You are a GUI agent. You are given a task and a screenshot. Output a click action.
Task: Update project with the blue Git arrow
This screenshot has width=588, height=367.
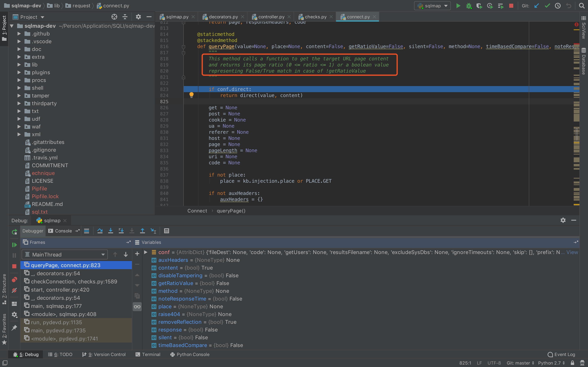tap(537, 6)
